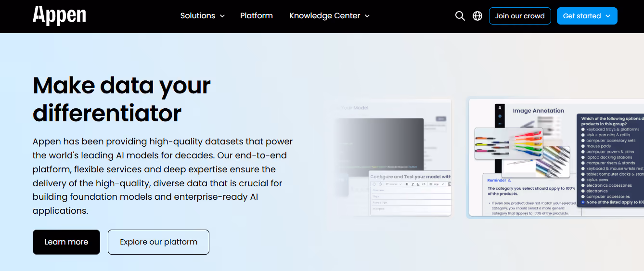644x271 pixels.
Task: Click the Bold icon in model editor
Action: [407, 184]
